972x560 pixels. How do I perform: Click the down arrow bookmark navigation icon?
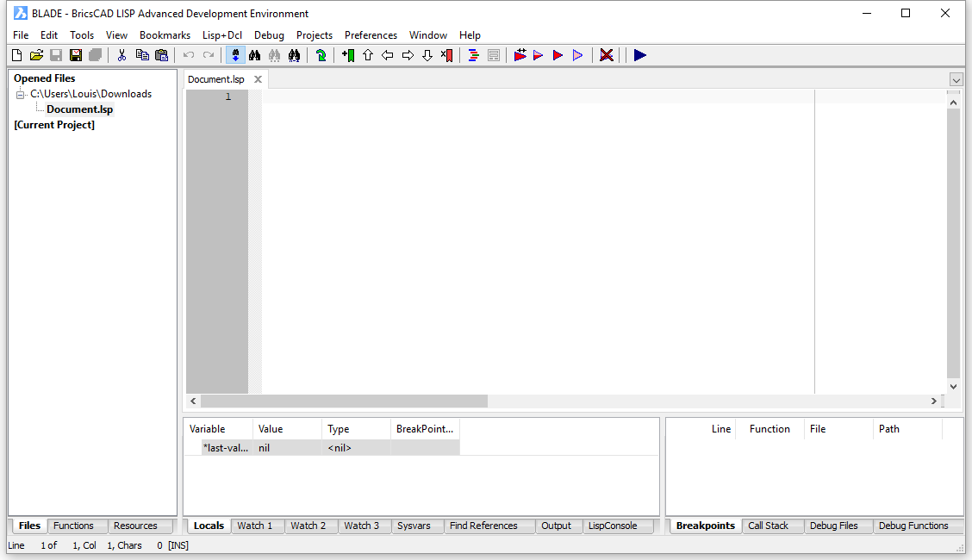(x=427, y=56)
